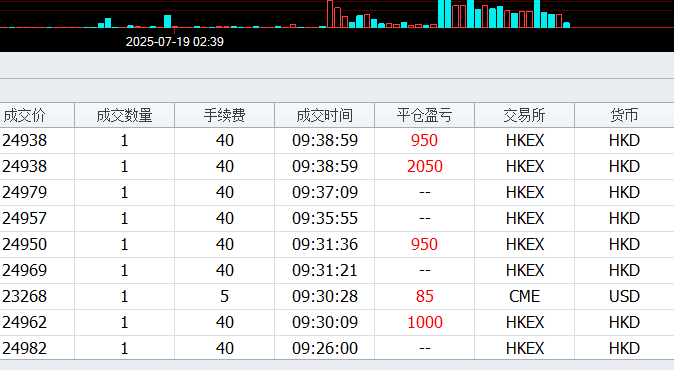Click the -- profit cell in 09:31:21 row
674x370 pixels.
[425, 271]
